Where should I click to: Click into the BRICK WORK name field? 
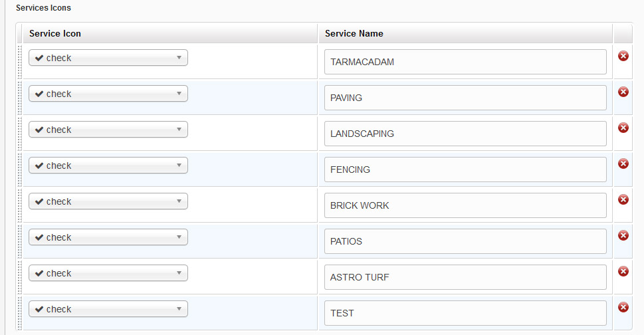tap(465, 205)
